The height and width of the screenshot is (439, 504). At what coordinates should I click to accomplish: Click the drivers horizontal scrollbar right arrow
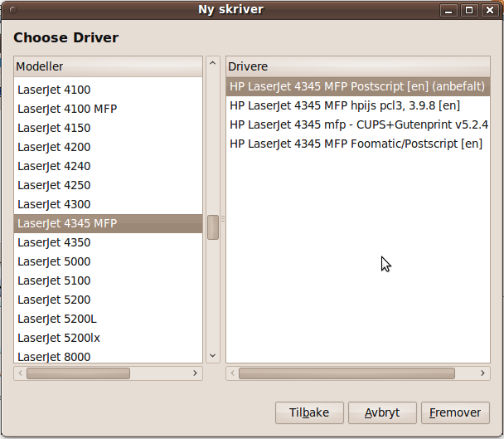(483, 373)
